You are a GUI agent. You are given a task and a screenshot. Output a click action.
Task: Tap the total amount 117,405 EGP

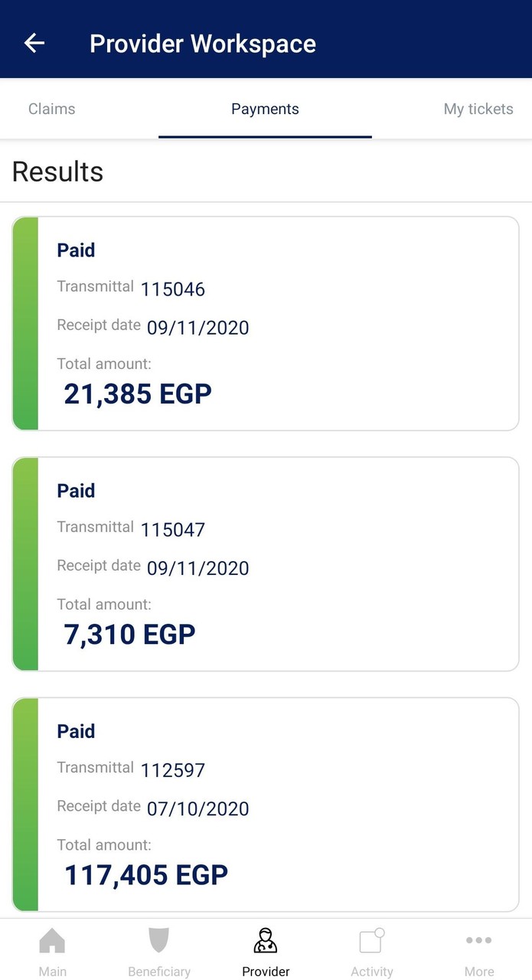click(145, 874)
